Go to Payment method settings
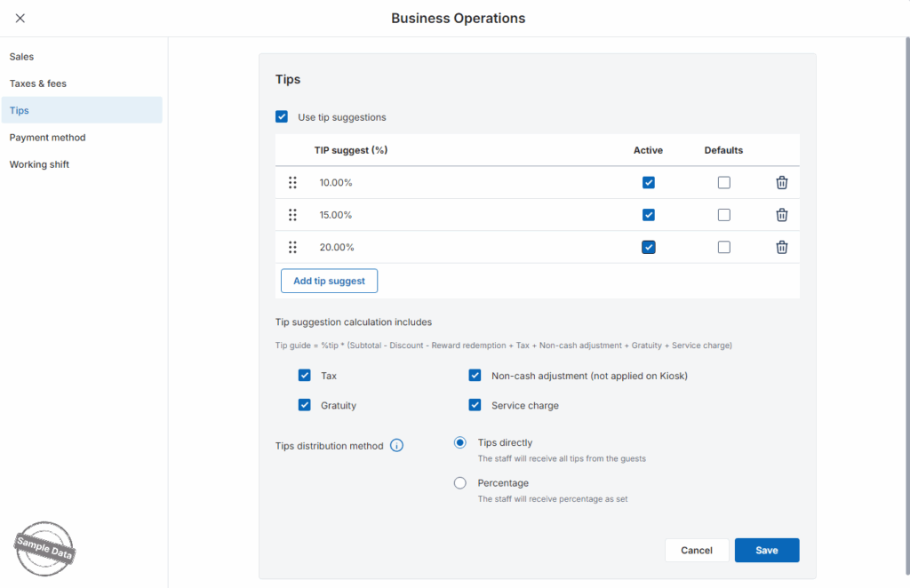This screenshot has width=910, height=588. click(x=47, y=138)
